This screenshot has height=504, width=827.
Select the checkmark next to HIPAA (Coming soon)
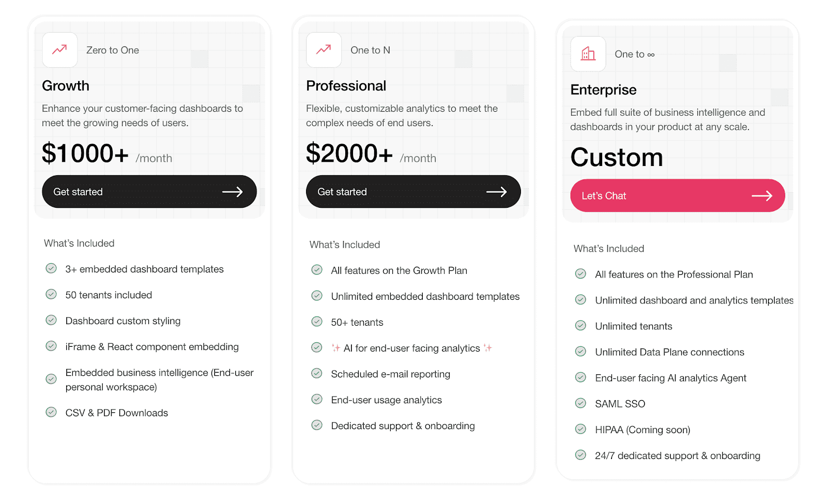[580, 429]
